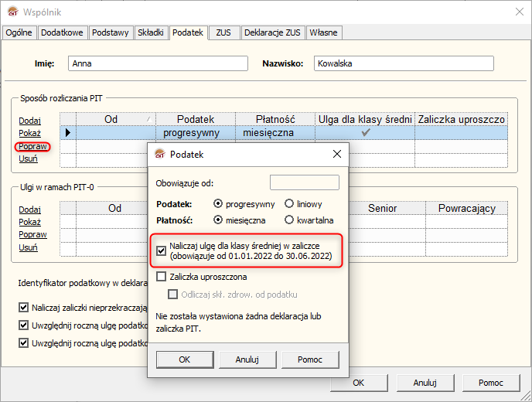532x402 pixels.
Task: Select the miesięczna cell in the table
Action: [x=275, y=133]
